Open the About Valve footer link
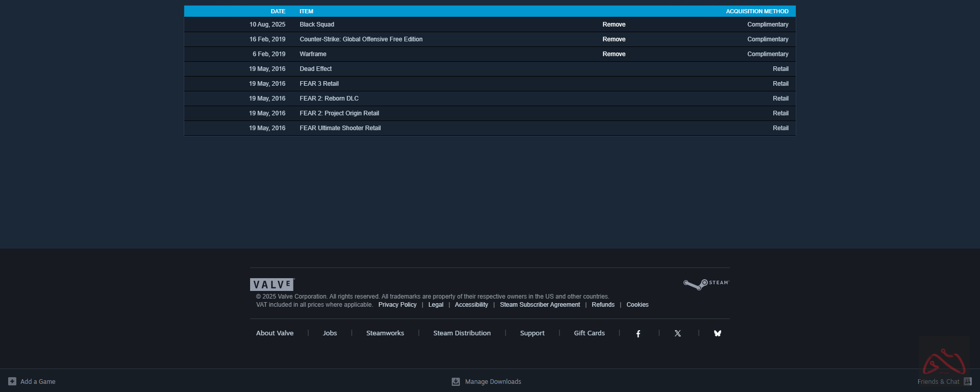The width and height of the screenshot is (980, 392). click(275, 333)
